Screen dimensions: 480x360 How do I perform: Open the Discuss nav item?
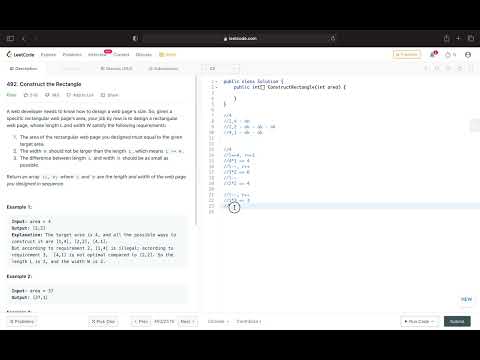144,54
